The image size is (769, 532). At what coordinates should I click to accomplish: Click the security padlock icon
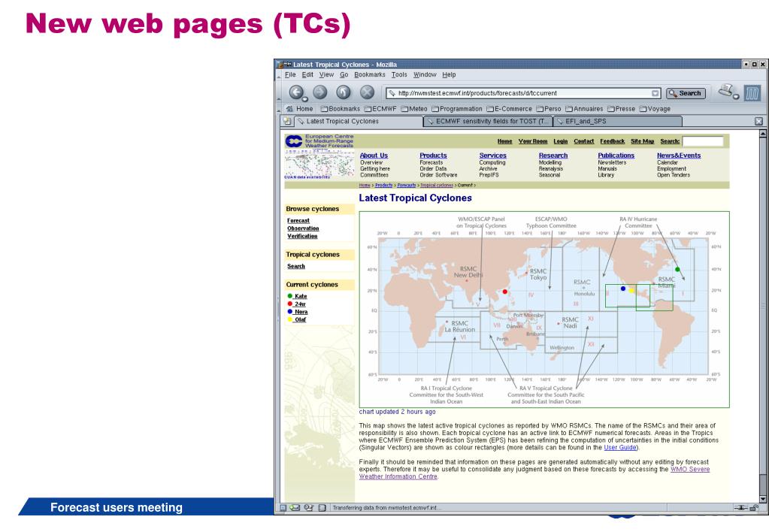[x=754, y=508]
